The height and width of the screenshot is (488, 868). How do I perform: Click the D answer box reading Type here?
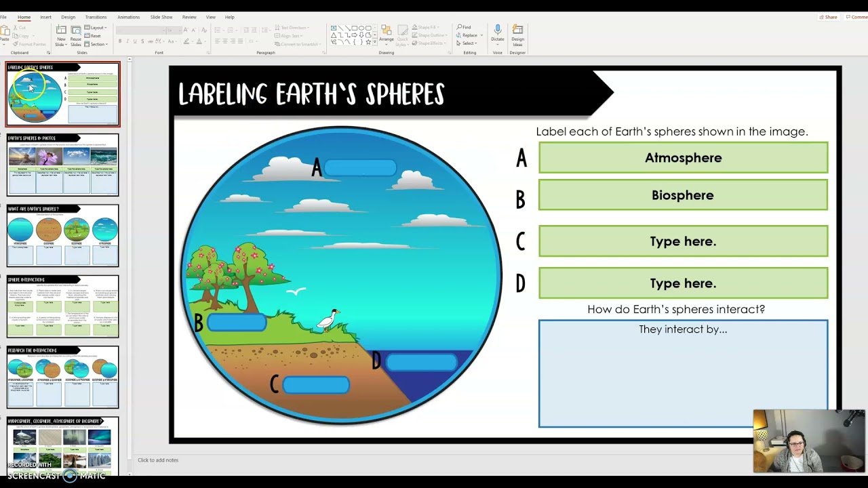click(x=683, y=283)
